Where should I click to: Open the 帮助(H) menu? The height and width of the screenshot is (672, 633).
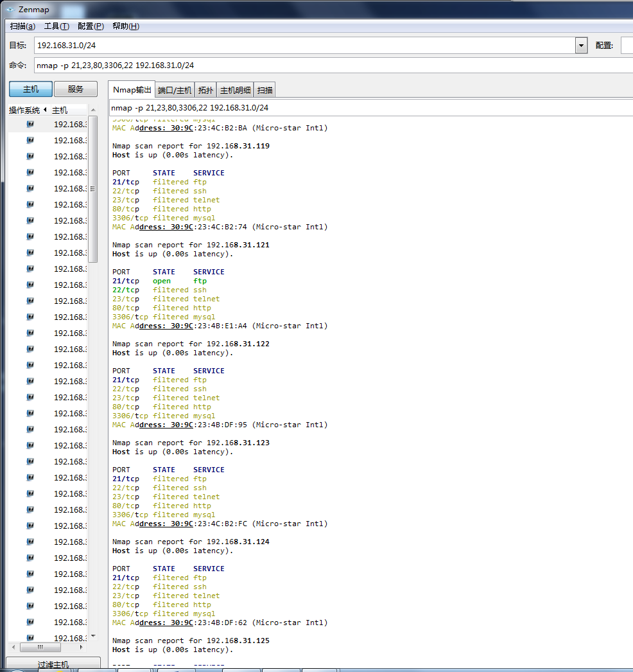point(126,26)
